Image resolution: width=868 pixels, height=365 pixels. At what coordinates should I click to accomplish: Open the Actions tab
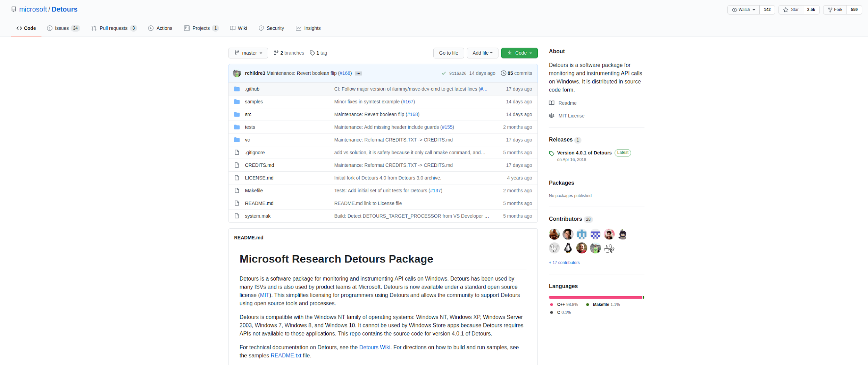coord(160,28)
